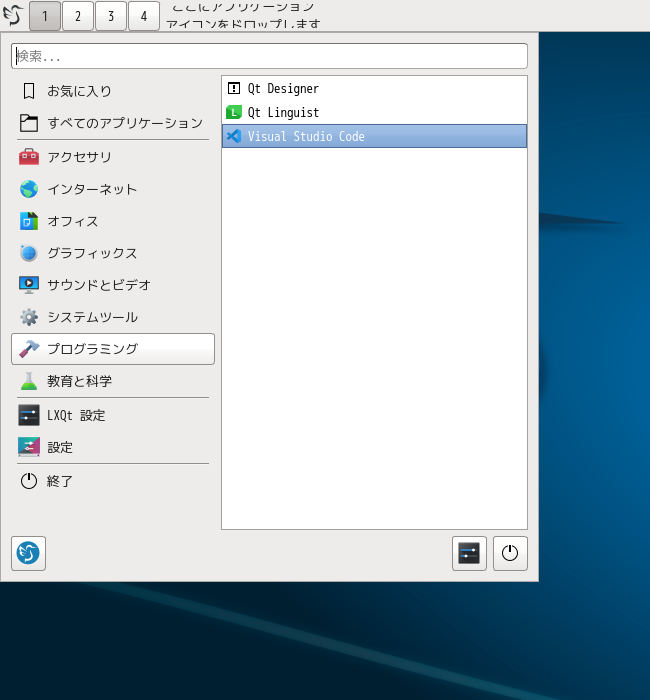The width and height of the screenshot is (650, 700).
Task: Launch Visual Studio Code from the list
Action: pyautogui.click(x=374, y=136)
